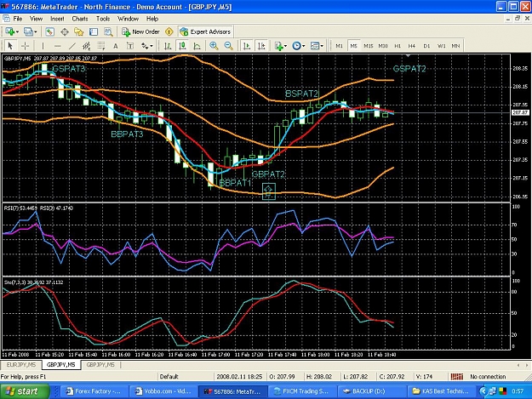Open the Help menu
The width and height of the screenshot is (532, 399).
pyautogui.click(x=152, y=19)
